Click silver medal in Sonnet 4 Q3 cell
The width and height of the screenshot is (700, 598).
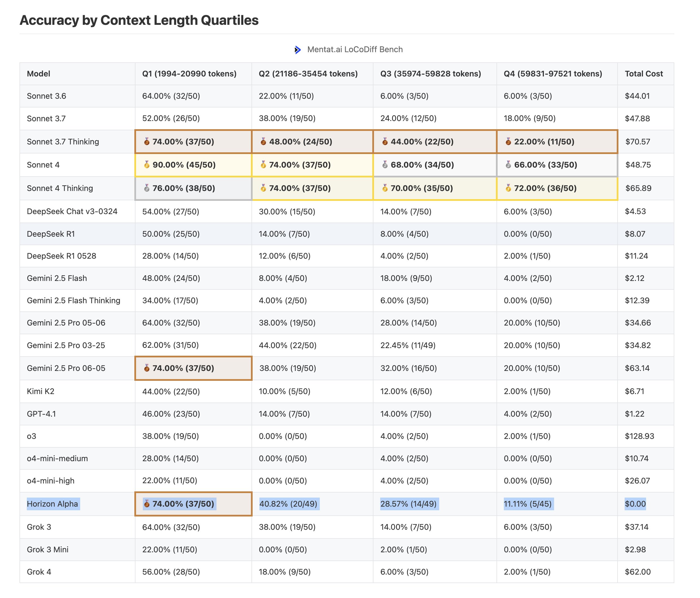tap(385, 165)
